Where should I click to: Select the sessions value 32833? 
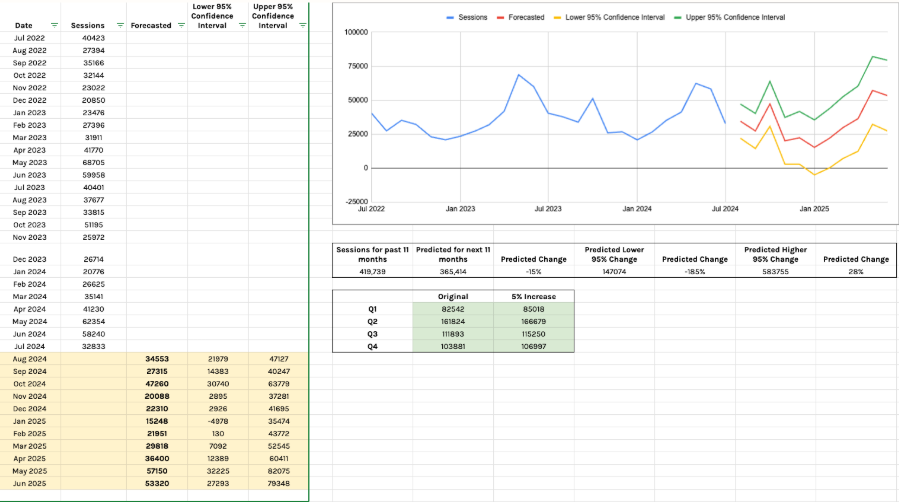point(93,346)
